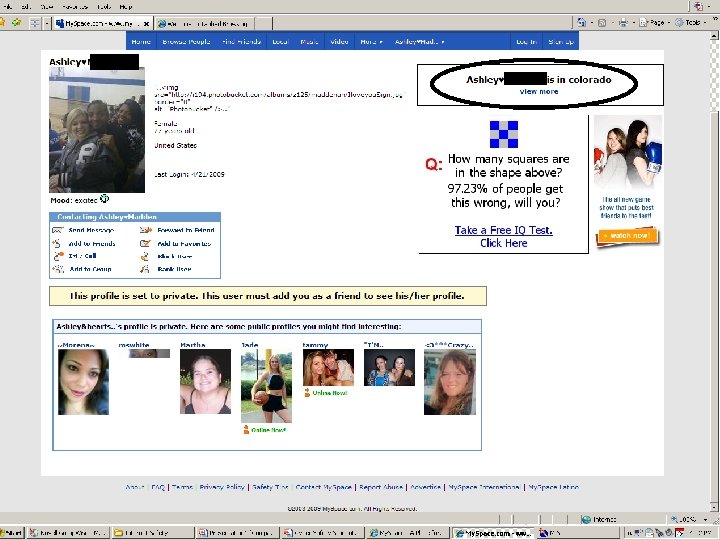Switch to the second browser tab
Viewport: 720px width, 540px height.
[x=204, y=23]
